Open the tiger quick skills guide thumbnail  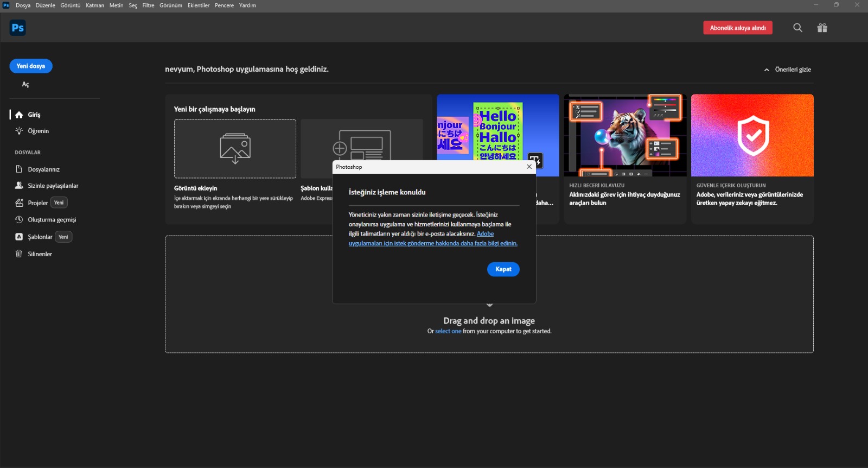click(x=626, y=135)
